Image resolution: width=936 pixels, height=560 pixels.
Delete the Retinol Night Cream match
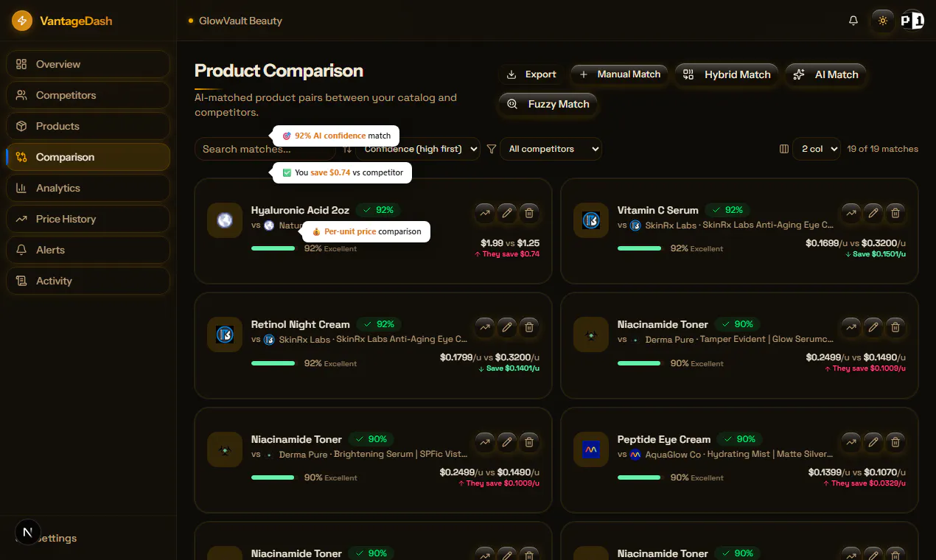coord(528,327)
